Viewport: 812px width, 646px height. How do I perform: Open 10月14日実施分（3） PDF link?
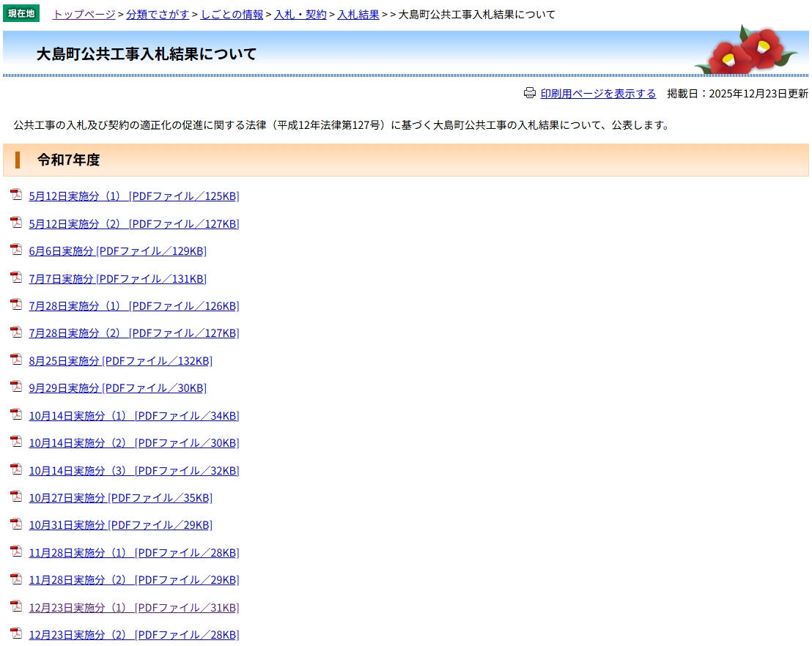coord(133,471)
